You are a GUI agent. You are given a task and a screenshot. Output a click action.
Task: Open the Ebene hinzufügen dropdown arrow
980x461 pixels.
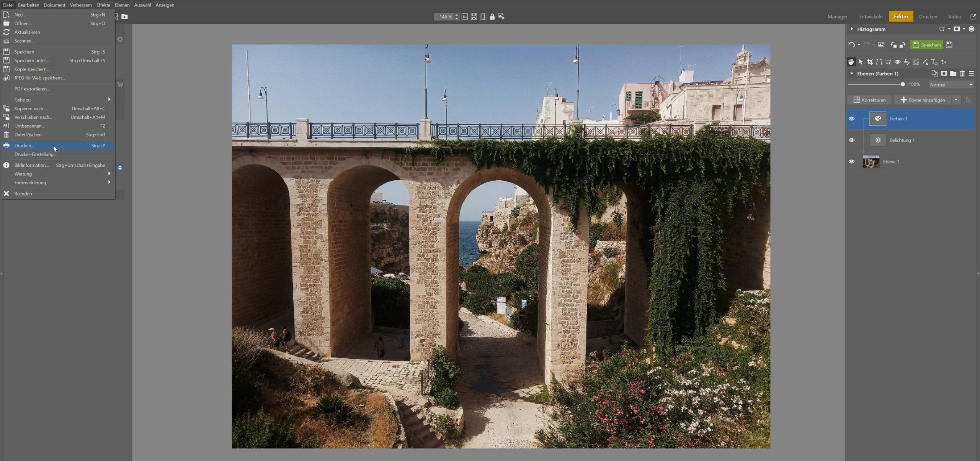[956, 100]
